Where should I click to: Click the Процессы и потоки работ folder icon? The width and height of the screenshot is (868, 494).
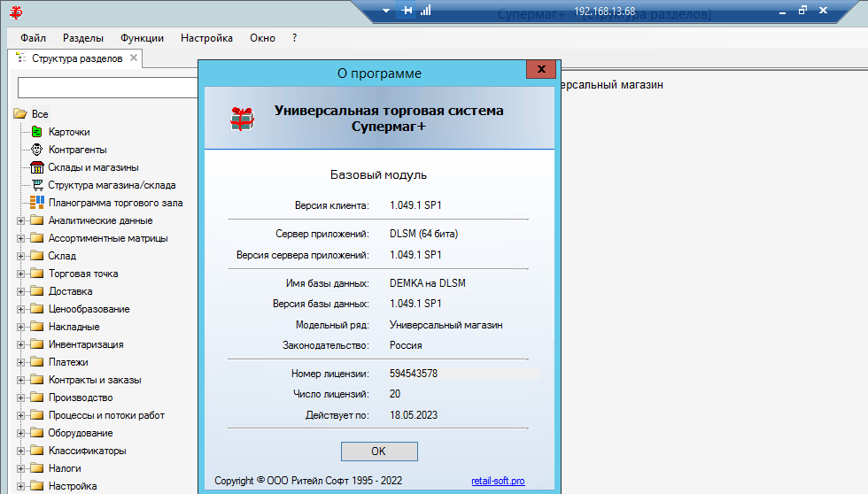[37, 415]
